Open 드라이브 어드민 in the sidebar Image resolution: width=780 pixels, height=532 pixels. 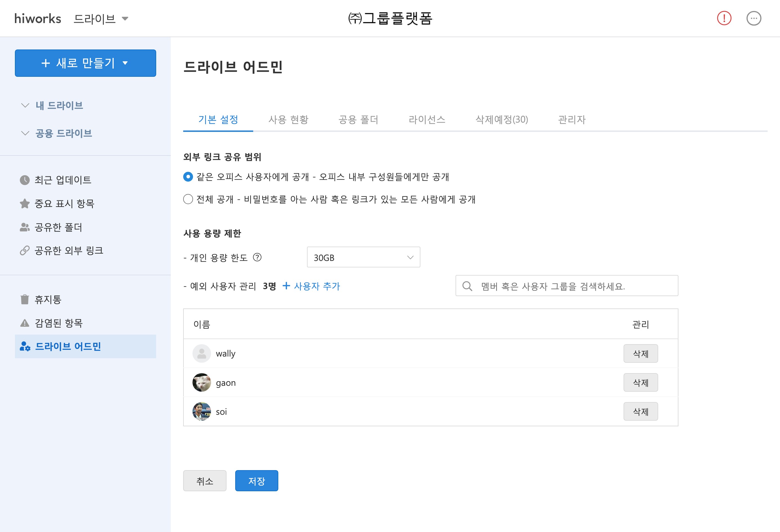(x=85, y=346)
